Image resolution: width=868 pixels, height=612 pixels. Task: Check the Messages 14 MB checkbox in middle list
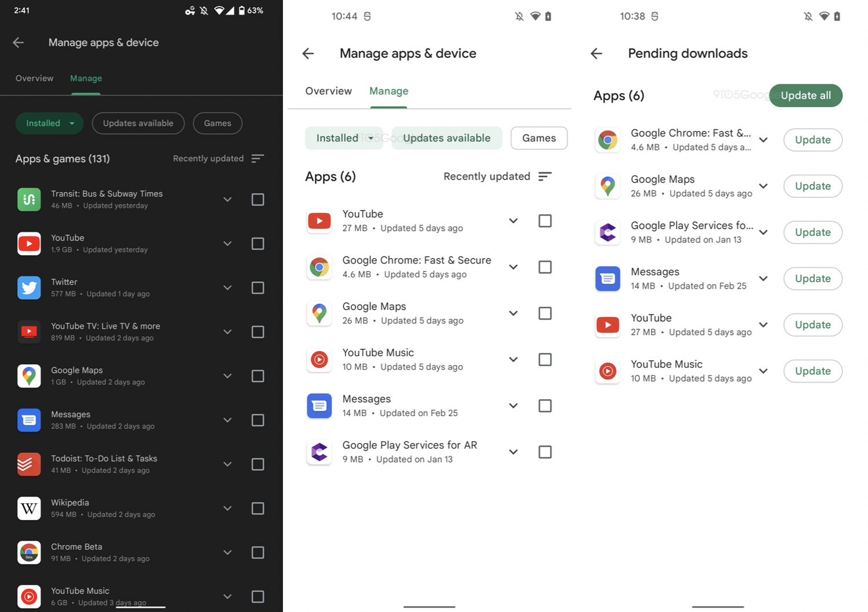pyautogui.click(x=545, y=406)
